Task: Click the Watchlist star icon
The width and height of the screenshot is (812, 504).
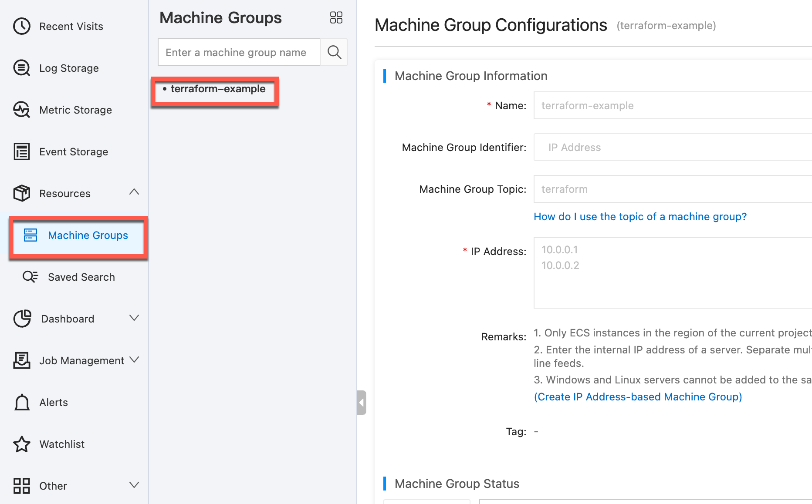Action: pos(22,444)
